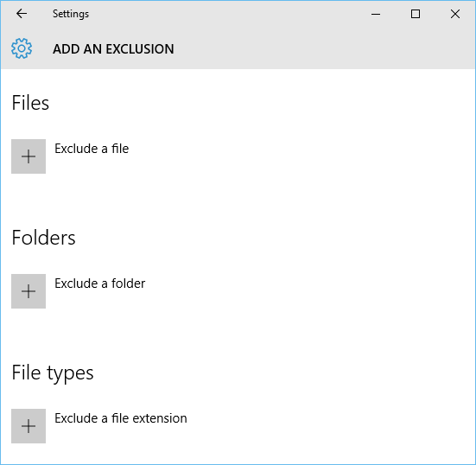Click the blue settings gear icon
Screen dimensions: 476x465
coord(22,48)
